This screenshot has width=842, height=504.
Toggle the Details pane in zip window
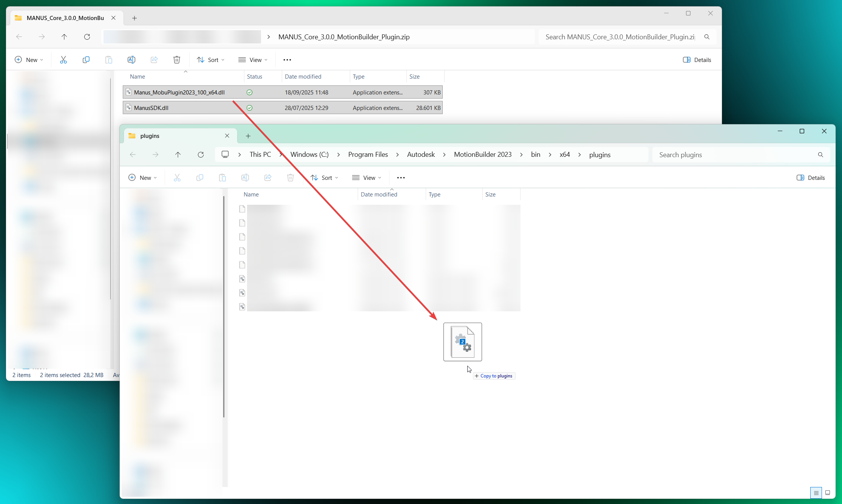click(x=697, y=60)
